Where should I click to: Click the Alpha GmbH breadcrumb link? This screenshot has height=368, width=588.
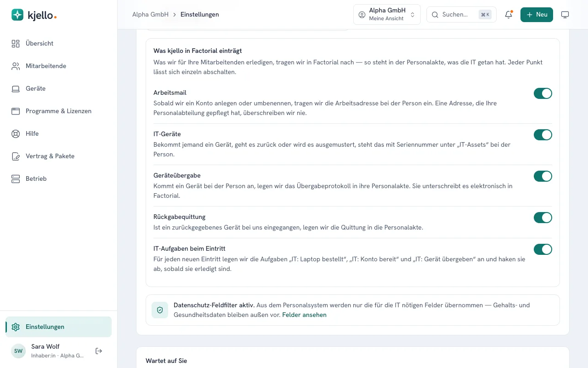tap(150, 15)
